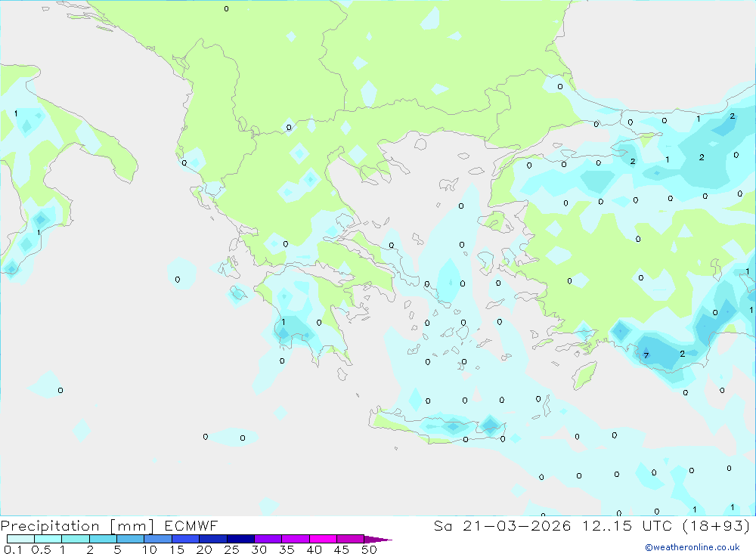Click the 45–50 mm legend swatch
Screen dimensions: 756x554
point(350,539)
